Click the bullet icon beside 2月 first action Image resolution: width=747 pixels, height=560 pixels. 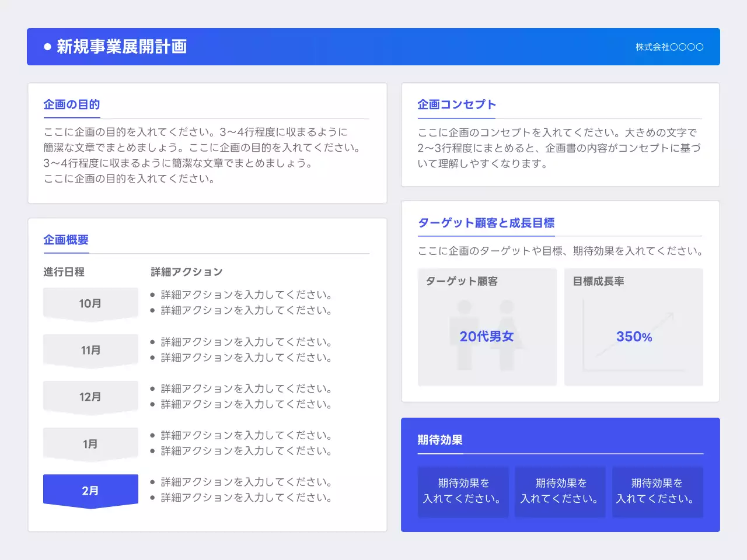153,482
